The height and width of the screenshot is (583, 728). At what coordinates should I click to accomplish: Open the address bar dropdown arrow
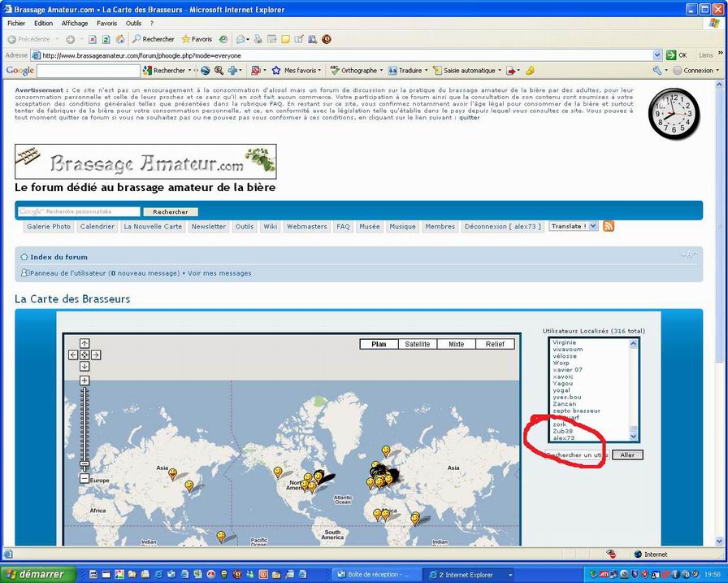pyautogui.click(x=657, y=55)
